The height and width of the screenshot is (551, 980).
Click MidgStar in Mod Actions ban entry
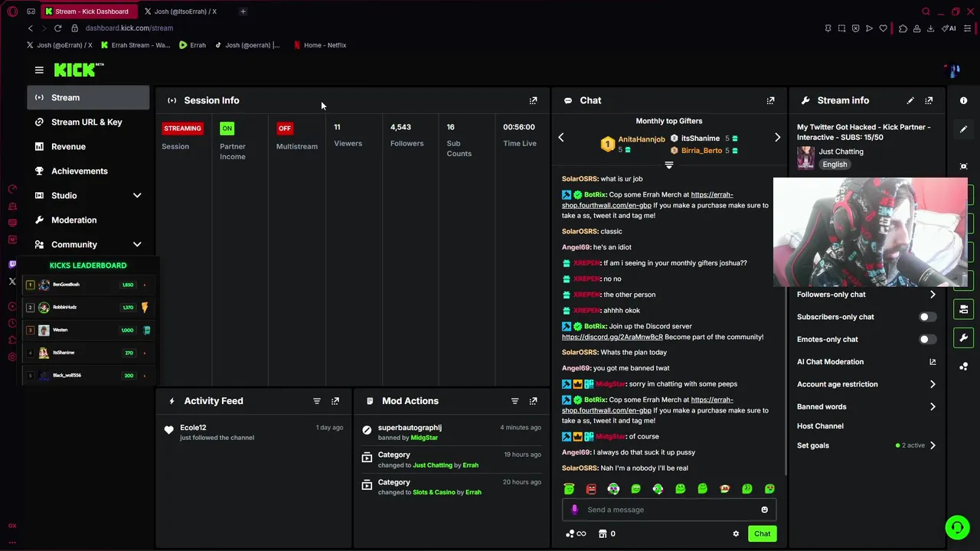click(424, 438)
